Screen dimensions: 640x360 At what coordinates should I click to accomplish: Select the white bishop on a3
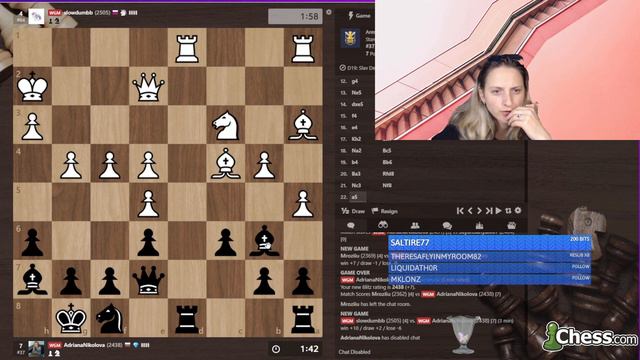pos(303,125)
